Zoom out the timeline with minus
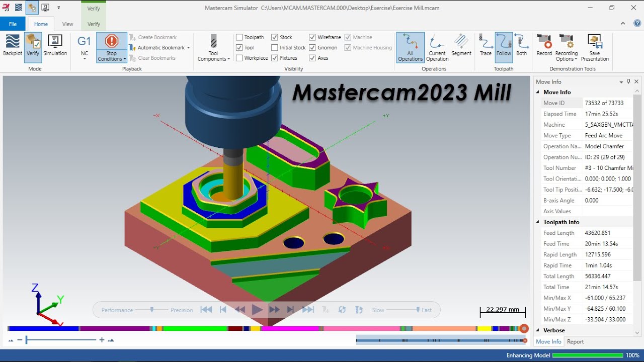Image resolution: width=644 pixels, height=362 pixels. [20, 340]
